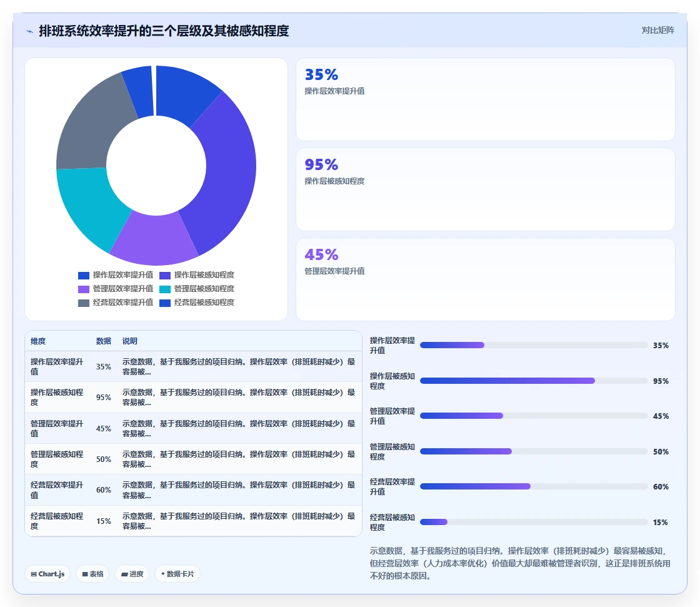Click the purple donut segment for 管理层效率提升值
The image size is (700, 607).
[x=154, y=239]
